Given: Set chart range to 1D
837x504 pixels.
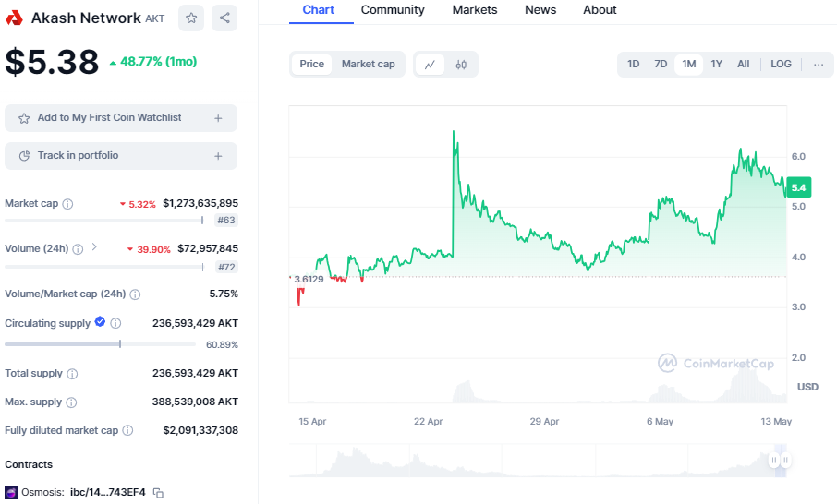Looking at the screenshot, I should [x=633, y=64].
